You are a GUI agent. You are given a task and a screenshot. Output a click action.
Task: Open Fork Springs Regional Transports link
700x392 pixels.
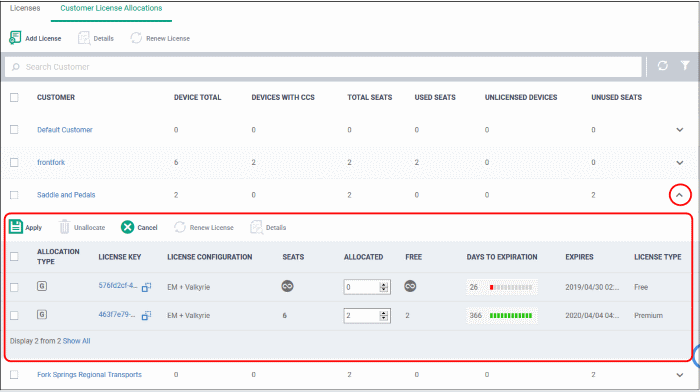click(x=89, y=375)
